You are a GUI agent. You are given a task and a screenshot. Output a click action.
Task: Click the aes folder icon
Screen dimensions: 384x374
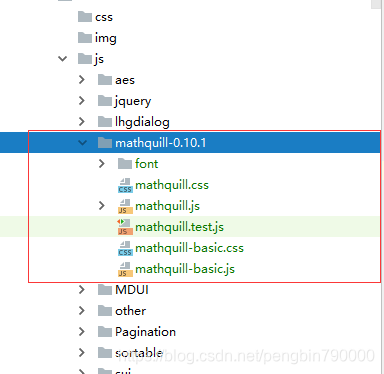[x=105, y=80]
